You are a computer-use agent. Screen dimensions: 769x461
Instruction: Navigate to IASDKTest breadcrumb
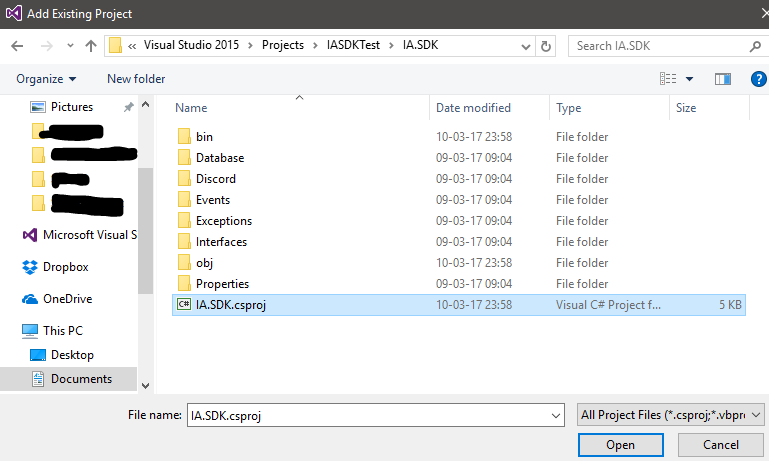tap(353, 45)
